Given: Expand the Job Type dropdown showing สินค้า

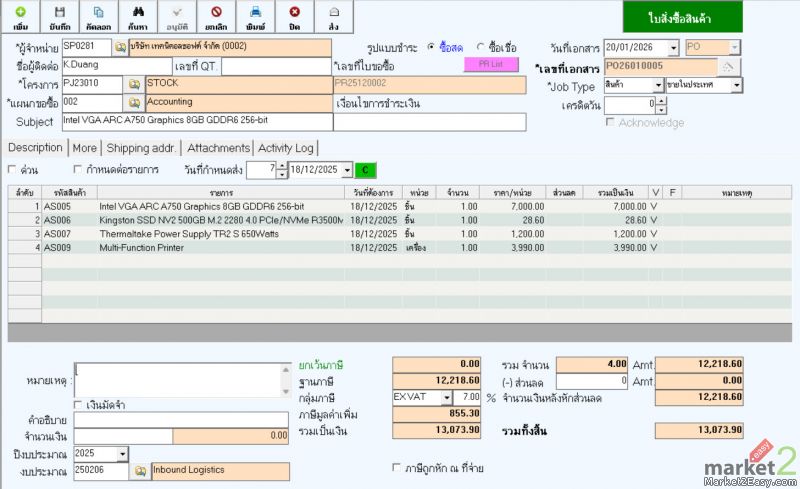Looking at the screenshot, I should tap(657, 86).
